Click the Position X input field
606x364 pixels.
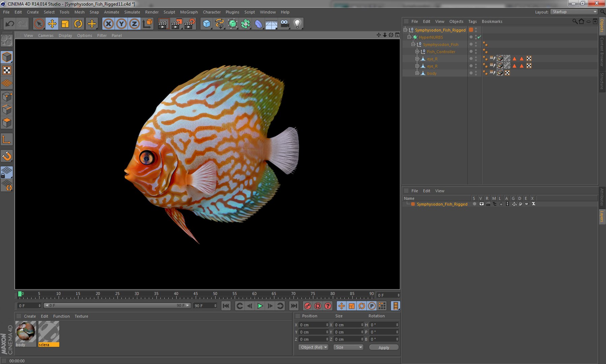313,325
